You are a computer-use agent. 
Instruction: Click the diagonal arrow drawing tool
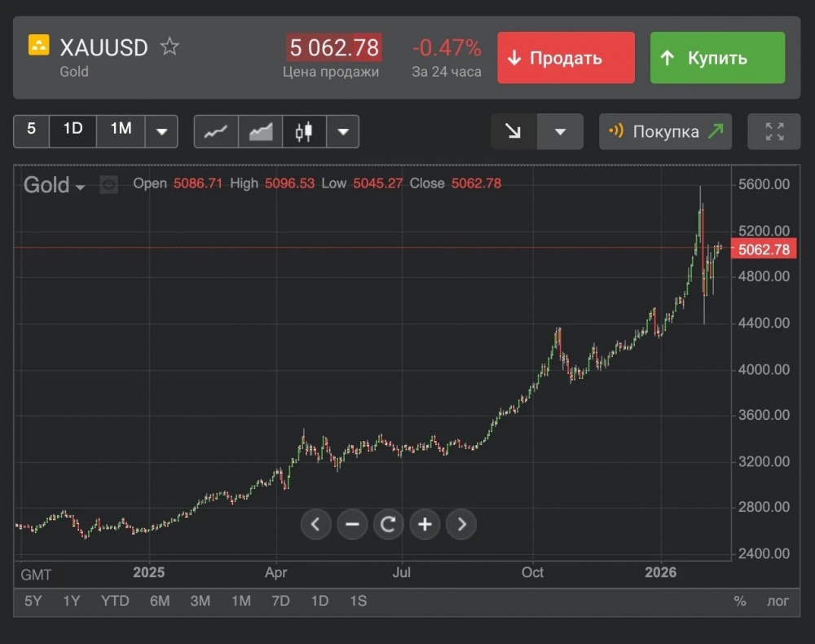tap(513, 131)
